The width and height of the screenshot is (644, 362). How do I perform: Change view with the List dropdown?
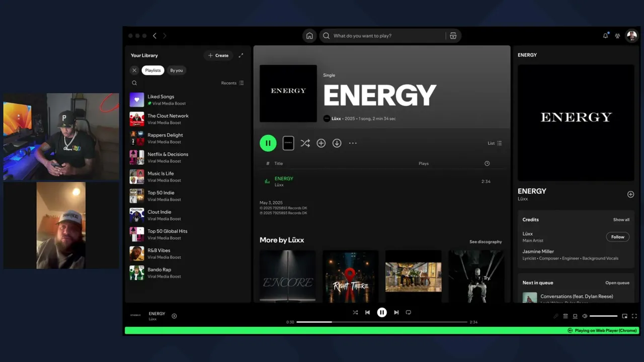pos(495,143)
